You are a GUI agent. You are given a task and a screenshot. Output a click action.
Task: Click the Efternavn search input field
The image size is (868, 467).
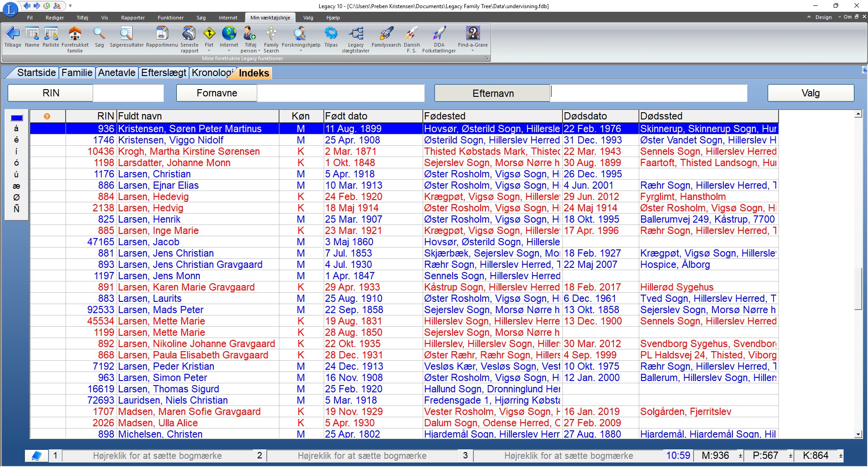649,93
